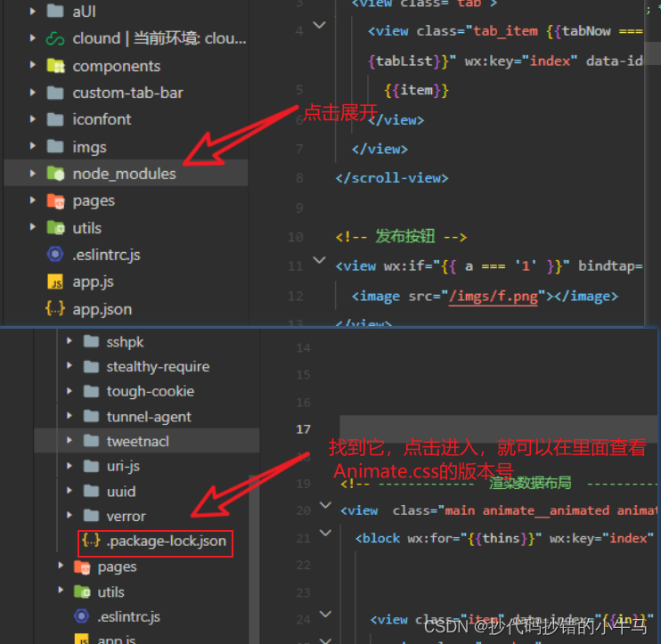Fold code at line 20
661x644 pixels.
325,504
